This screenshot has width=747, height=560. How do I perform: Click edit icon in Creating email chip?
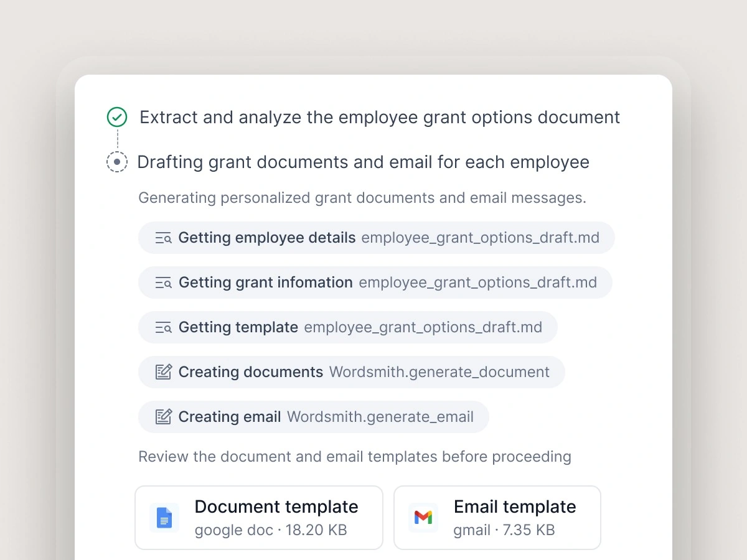pyautogui.click(x=163, y=417)
